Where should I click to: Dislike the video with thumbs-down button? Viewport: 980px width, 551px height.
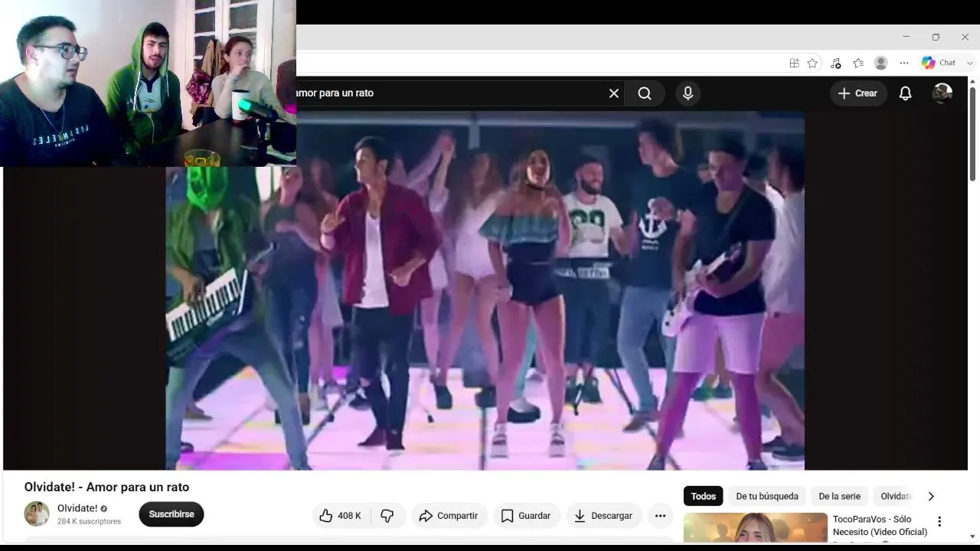387,516
